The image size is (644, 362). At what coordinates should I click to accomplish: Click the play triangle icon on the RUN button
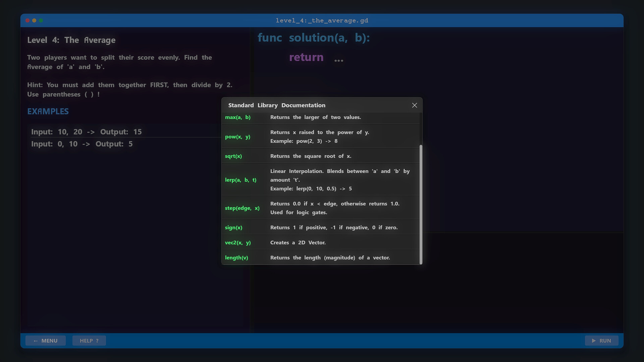[x=594, y=341]
